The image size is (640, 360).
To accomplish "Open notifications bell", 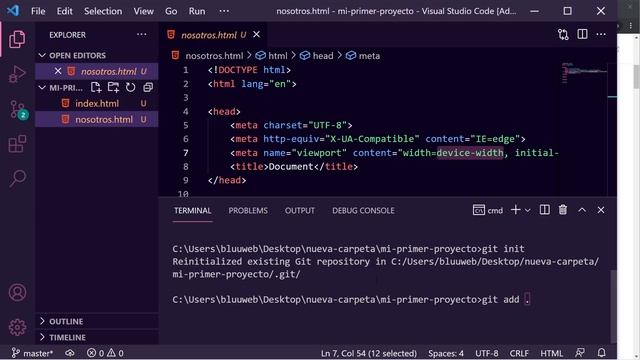I will click(x=602, y=353).
